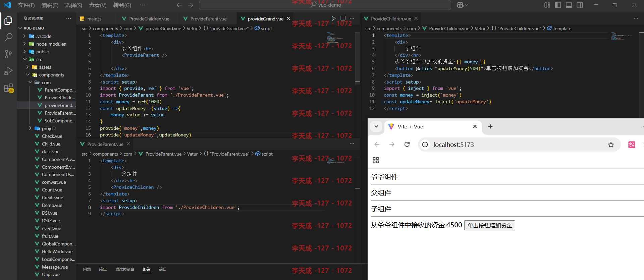Switch to ProvideParent.vue tab in top editor
The image size is (644, 280).
pos(208,19)
